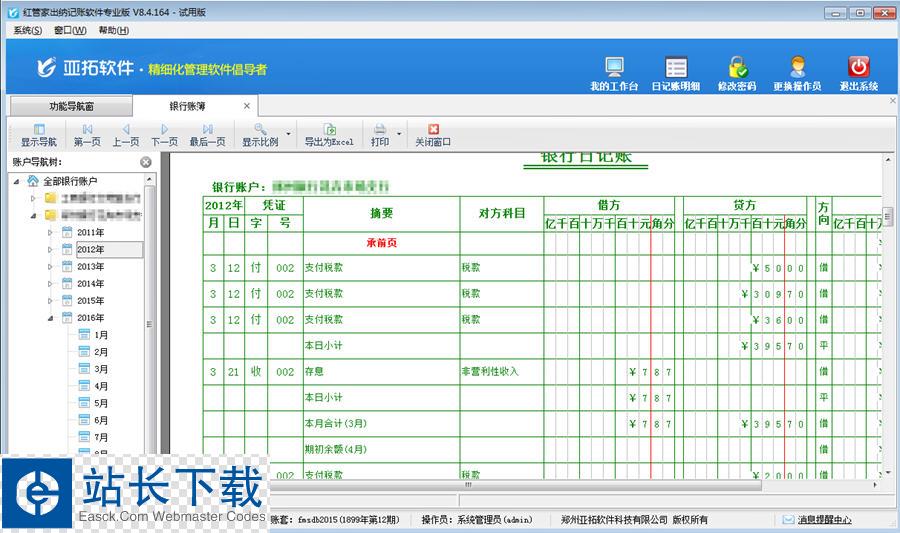Click the ledger vertical scrollbar thumb
Image resolution: width=900 pixels, height=533 pixels.
click(887, 216)
